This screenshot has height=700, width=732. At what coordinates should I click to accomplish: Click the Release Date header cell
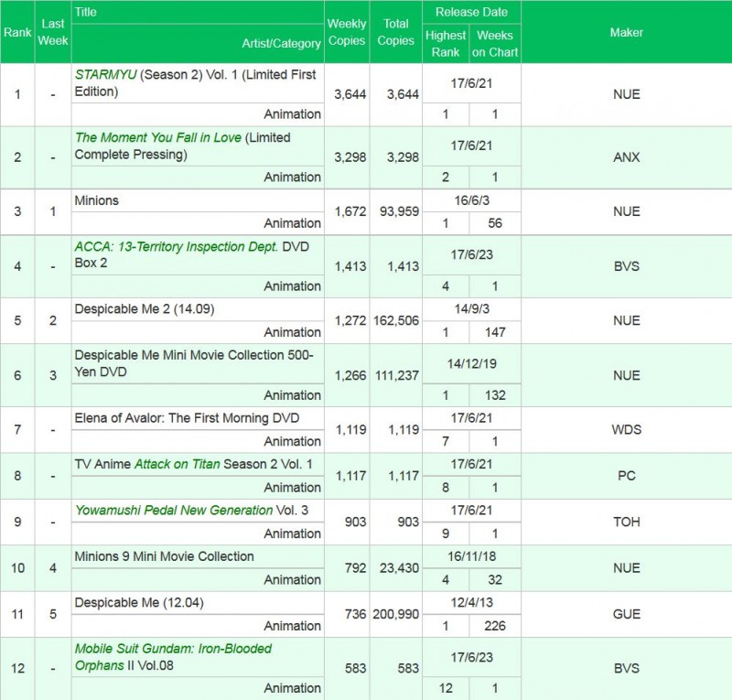pyautogui.click(x=471, y=12)
